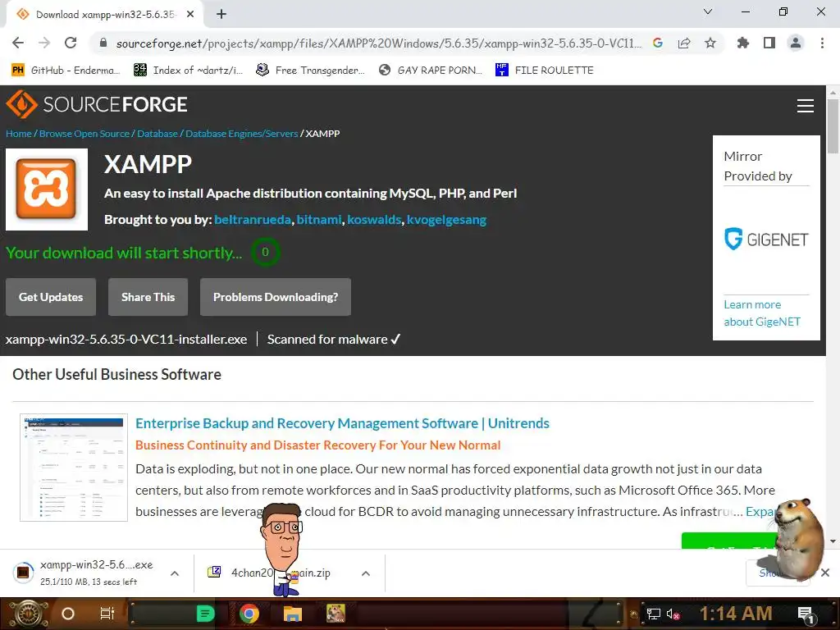Open the hamster app on taskbar
Image resolution: width=840 pixels, height=630 pixels.
(x=336, y=614)
